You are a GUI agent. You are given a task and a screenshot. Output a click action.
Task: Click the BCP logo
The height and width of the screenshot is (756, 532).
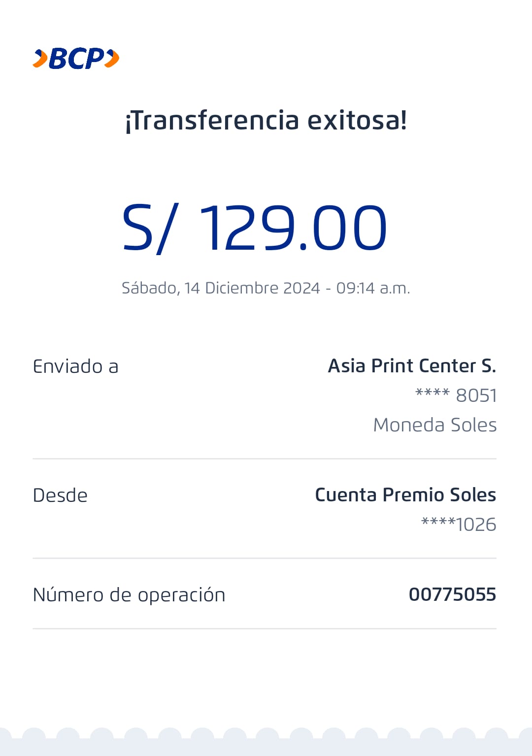tap(76, 59)
